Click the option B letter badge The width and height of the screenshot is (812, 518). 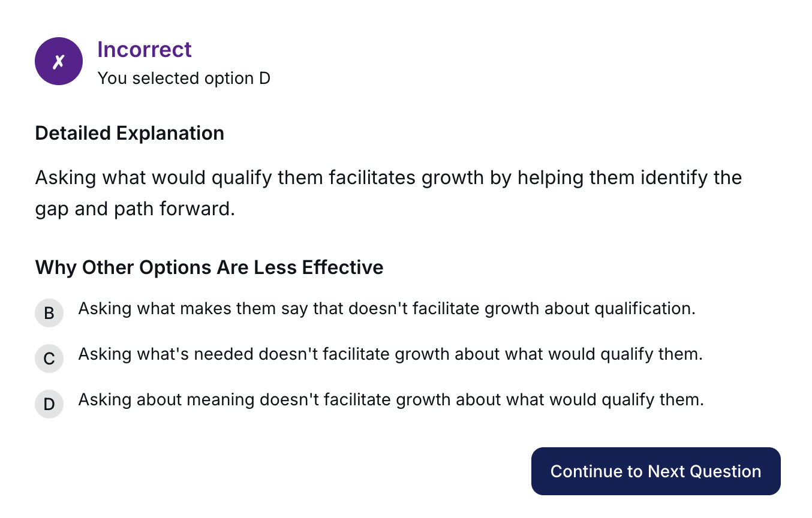(x=49, y=313)
